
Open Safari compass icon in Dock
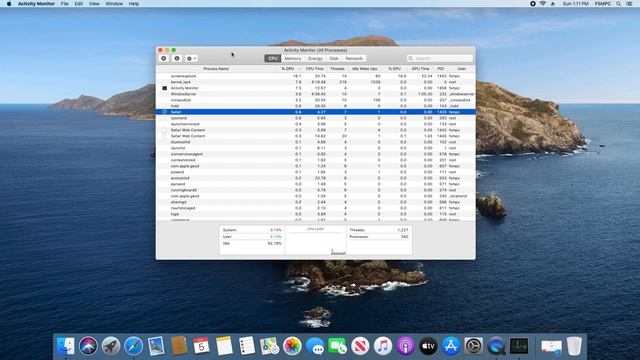(133, 346)
